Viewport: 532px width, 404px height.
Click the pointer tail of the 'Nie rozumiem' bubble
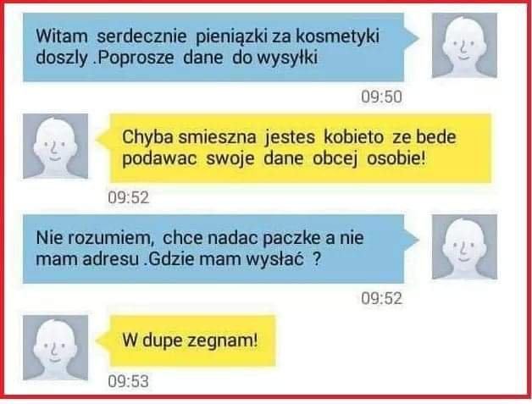point(412,240)
